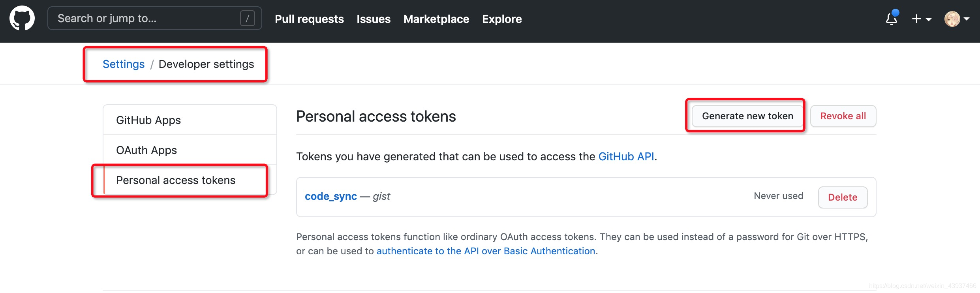Click Generate new token button
This screenshot has width=980, height=293.
click(x=747, y=116)
